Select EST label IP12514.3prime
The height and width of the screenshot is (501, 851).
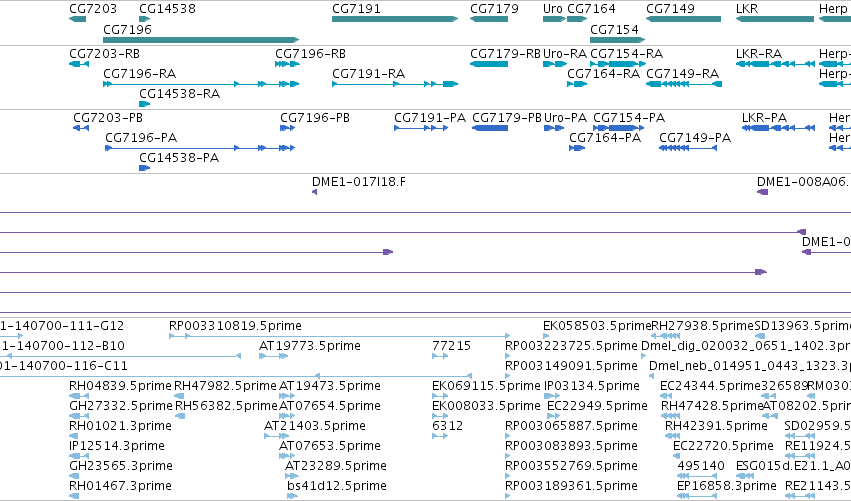coord(117,446)
